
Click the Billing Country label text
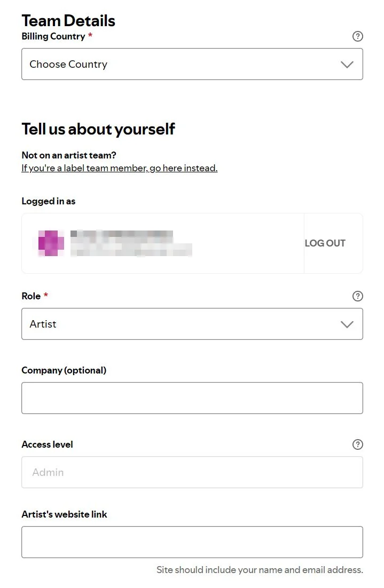[x=53, y=36]
